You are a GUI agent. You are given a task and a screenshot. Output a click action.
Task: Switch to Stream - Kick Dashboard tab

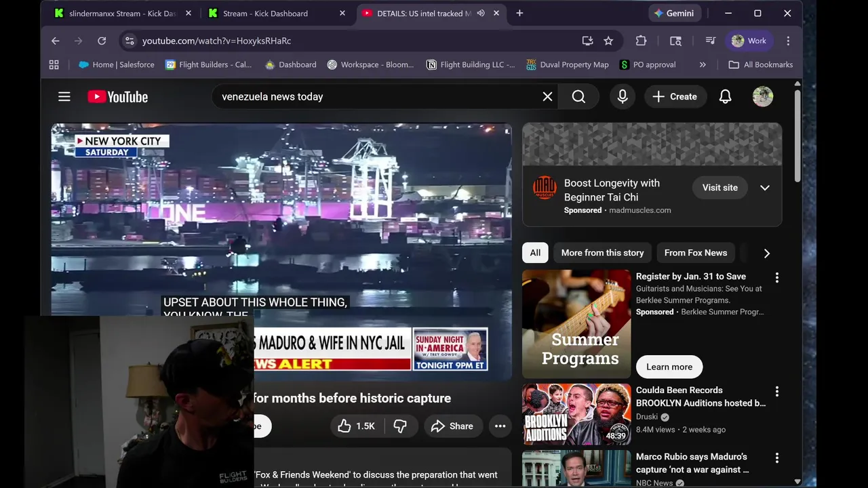click(x=265, y=14)
